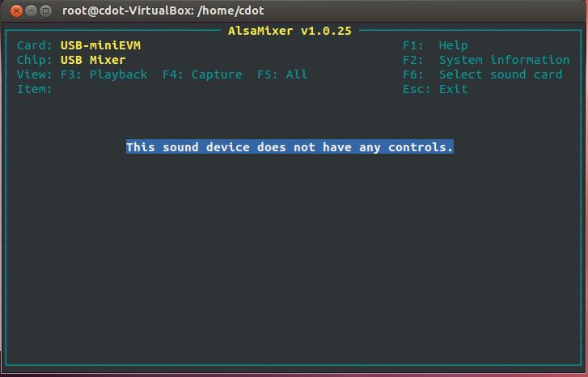Click the highlighted no-controls message
The height and width of the screenshot is (377, 588).
point(290,147)
